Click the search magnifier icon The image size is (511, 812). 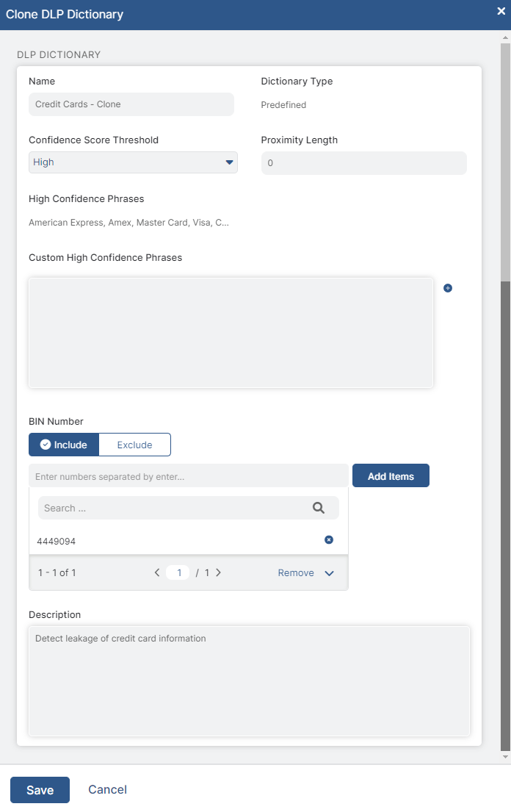(319, 508)
